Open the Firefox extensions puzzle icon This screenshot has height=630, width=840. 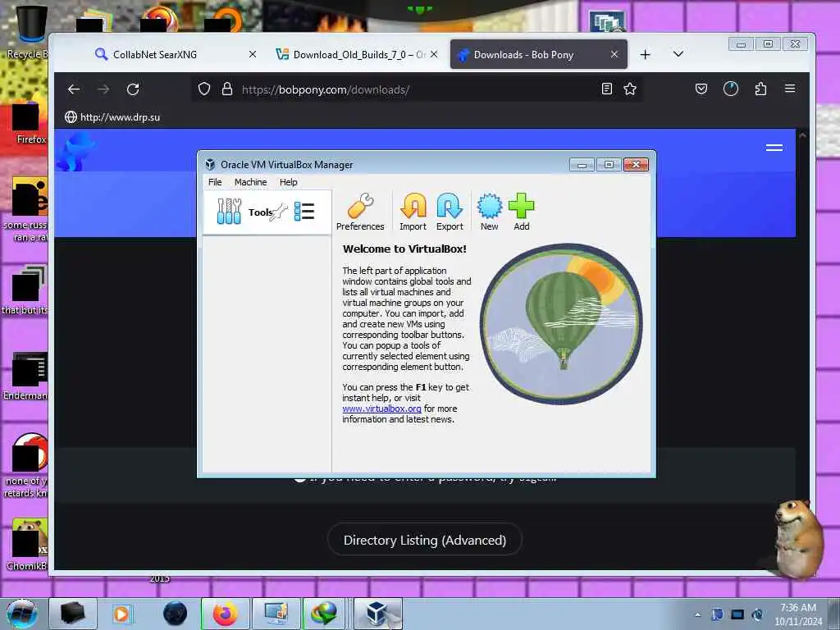click(760, 89)
